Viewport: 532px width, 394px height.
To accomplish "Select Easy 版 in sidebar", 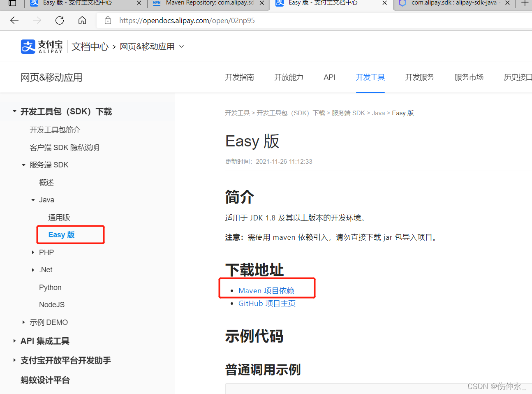I will pos(62,235).
